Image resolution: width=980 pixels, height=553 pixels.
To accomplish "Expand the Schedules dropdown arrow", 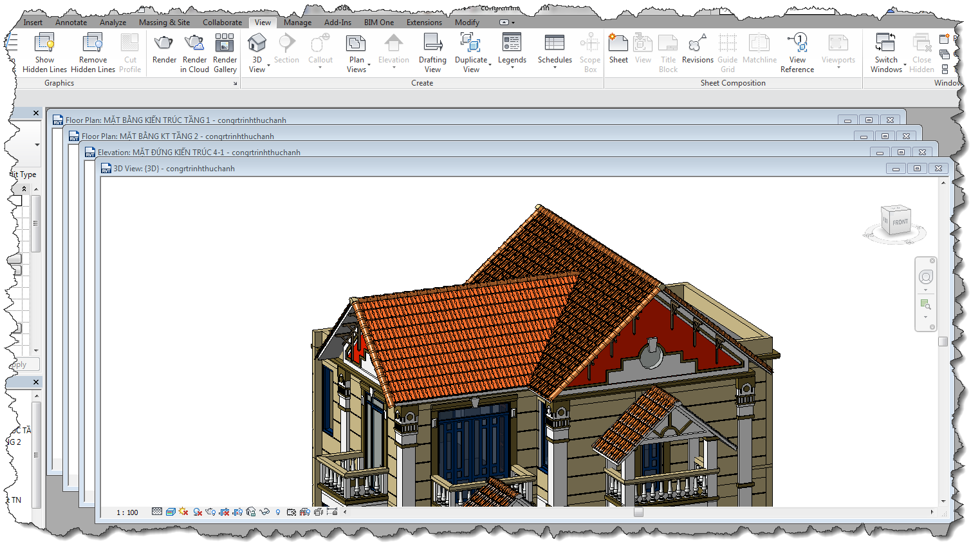I will coord(555,67).
